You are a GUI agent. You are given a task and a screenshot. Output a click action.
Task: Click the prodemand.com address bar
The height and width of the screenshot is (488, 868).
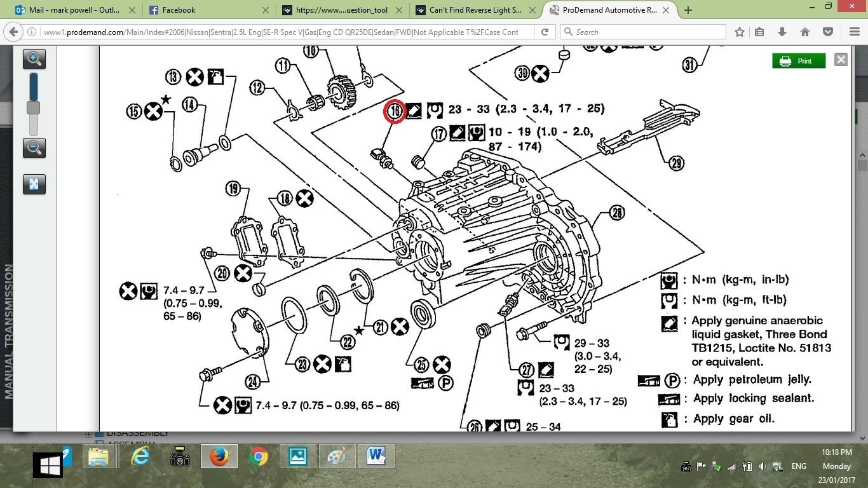[280, 32]
